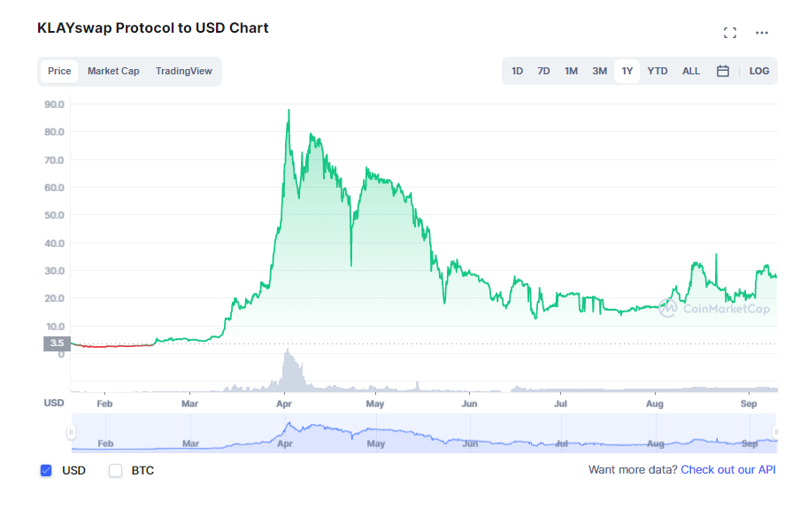Grab the left range navigator handle
The height and width of the screenshot is (532, 800).
(x=71, y=432)
